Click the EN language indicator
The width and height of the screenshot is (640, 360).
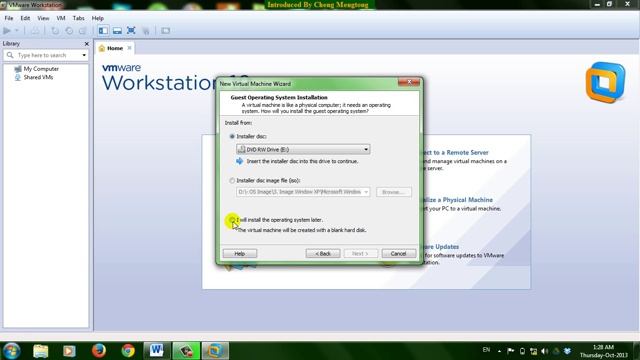(x=486, y=350)
